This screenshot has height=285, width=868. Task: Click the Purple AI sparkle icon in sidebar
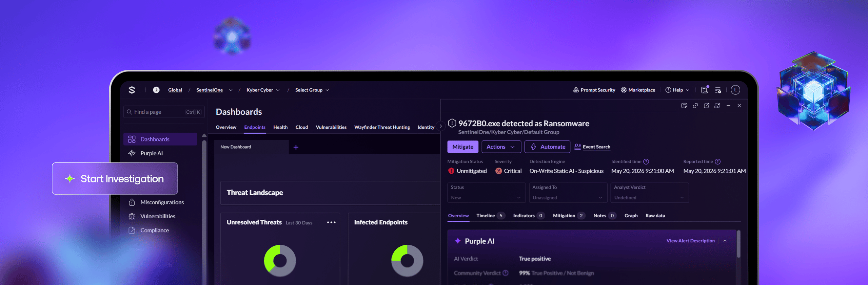coord(132,153)
